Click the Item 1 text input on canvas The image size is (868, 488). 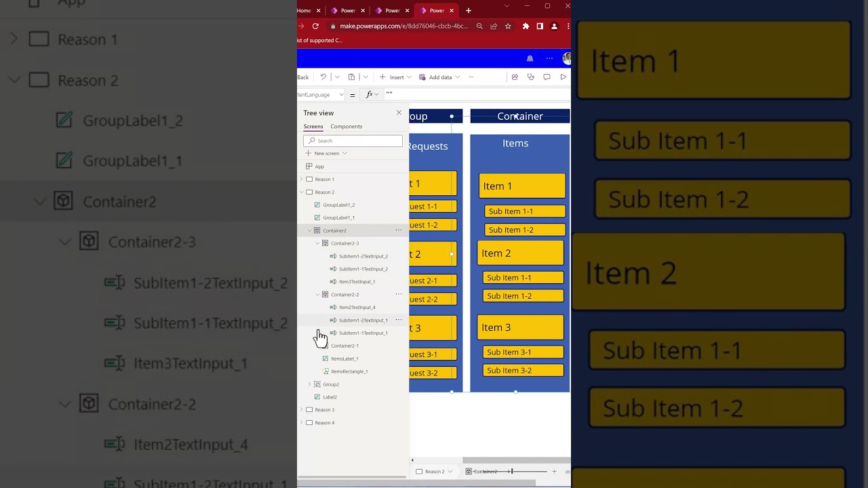click(522, 186)
